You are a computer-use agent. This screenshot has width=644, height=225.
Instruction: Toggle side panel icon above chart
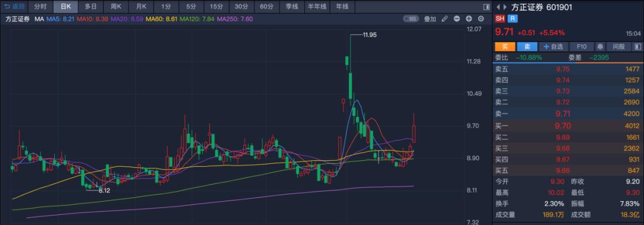[487, 7]
